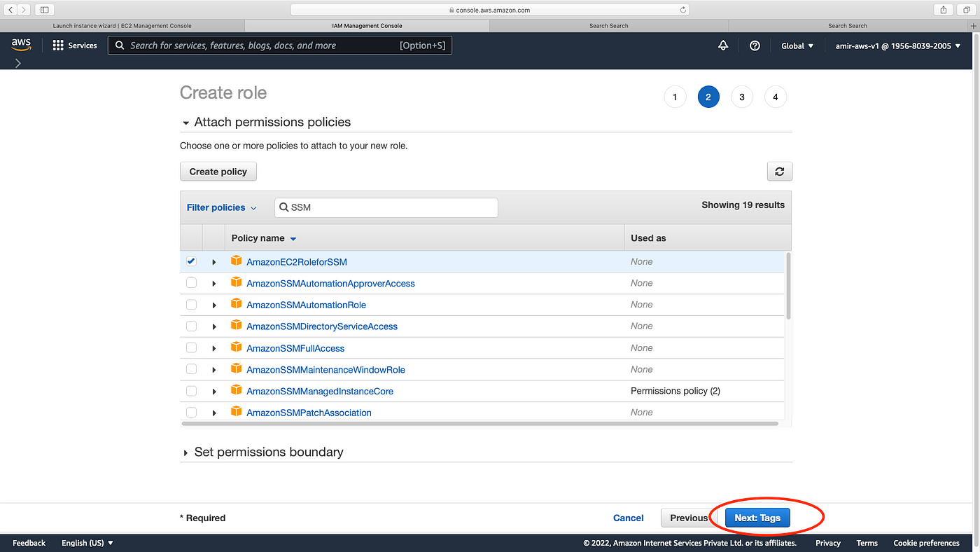Check the AmazonSSMMaintenanceWindowRole checkbox
Image resolution: width=980 pixels, height=552 pixels.
pyautogui.click(x=191, y=369)
